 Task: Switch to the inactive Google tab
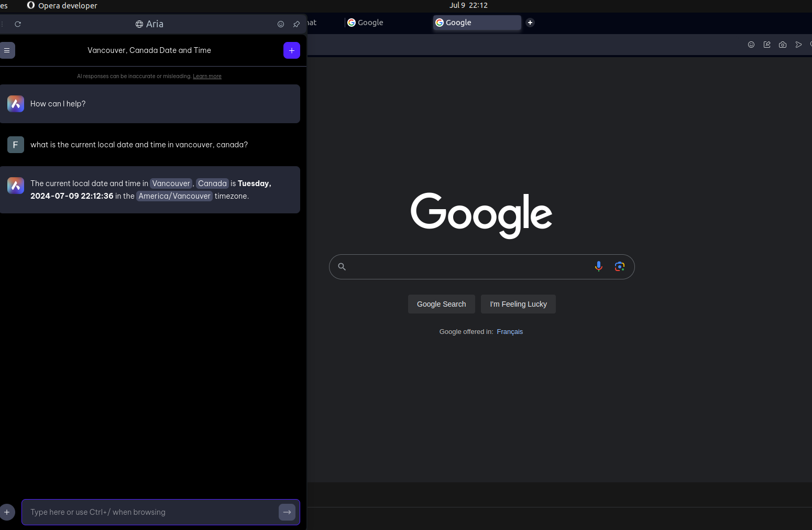pyautogui.click(x=388, y=23)
